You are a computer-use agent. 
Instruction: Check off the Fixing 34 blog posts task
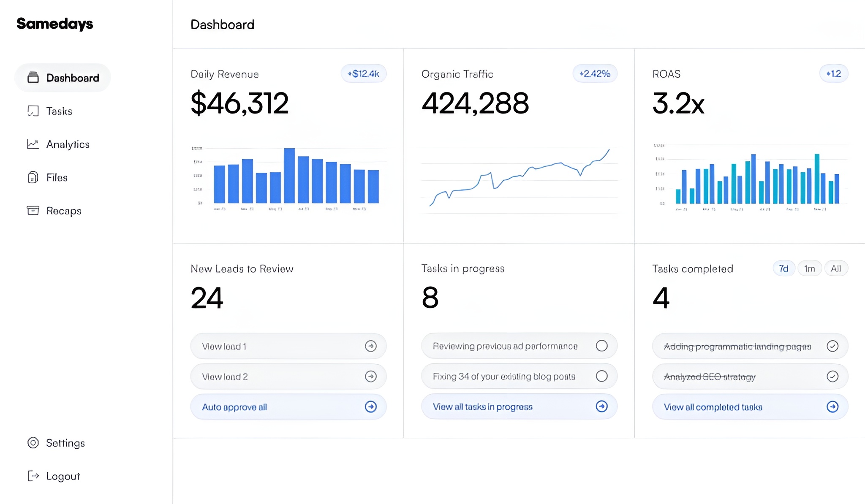click(601, 376)
